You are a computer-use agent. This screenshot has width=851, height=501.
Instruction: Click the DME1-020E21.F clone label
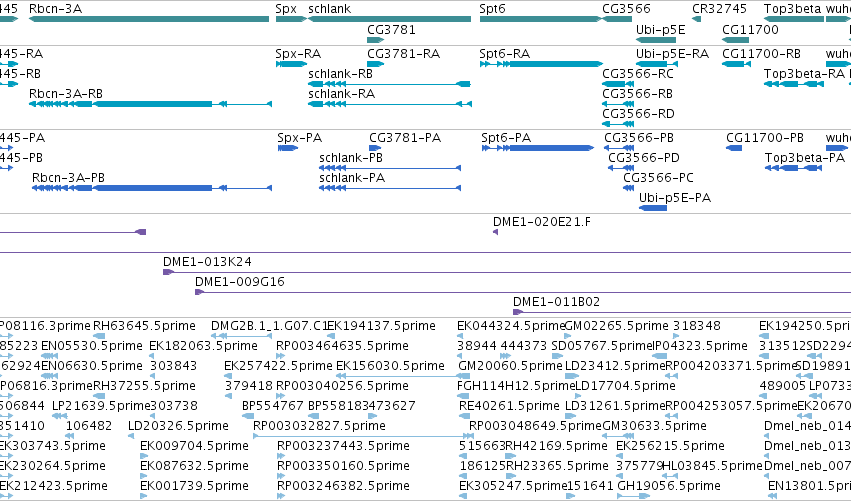[x=542, y=222]
